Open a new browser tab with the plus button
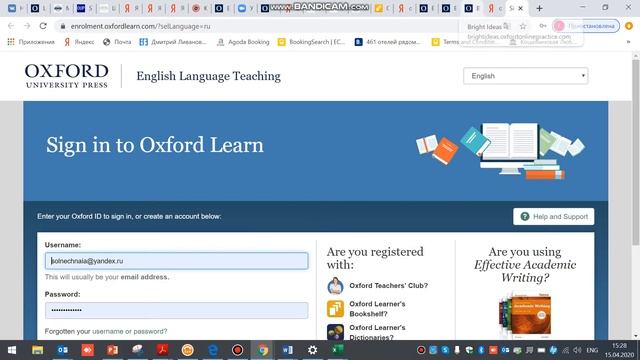The height and width of the screenshot is (360, 640). [x=539, y=8]
